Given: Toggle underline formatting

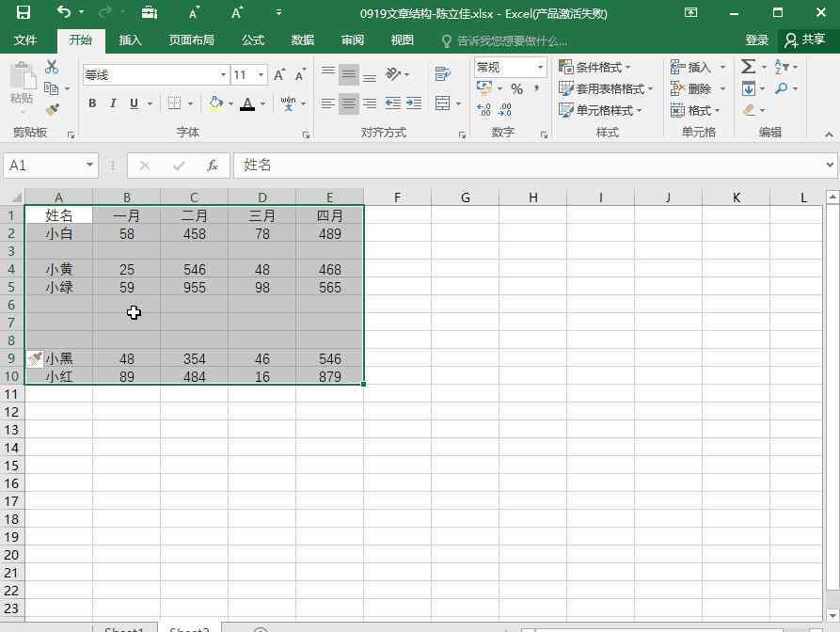Looking at the screenshot, I should coord(134,103).
